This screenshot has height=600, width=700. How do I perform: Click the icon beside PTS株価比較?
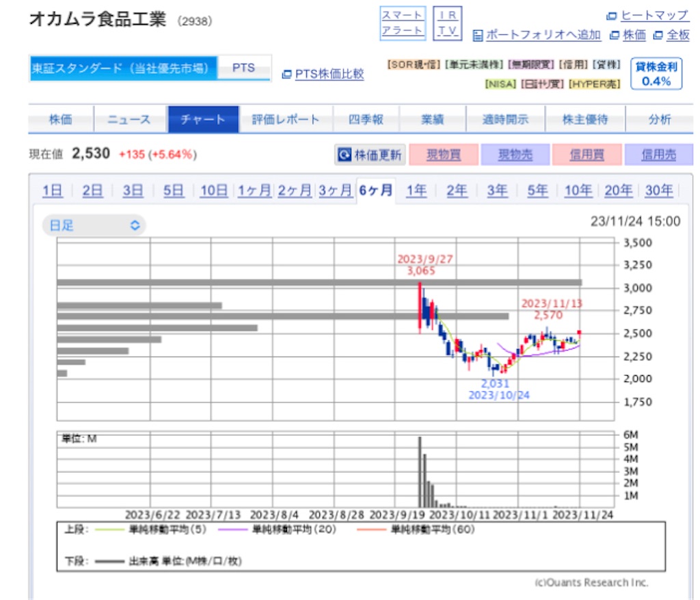pyautogui.click(x=286, y=74)
